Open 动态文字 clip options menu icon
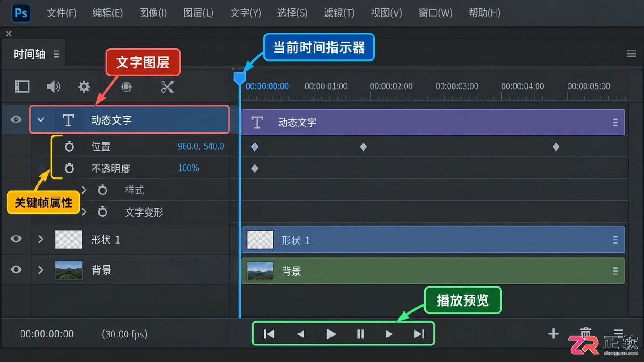 tap(615, 122)
